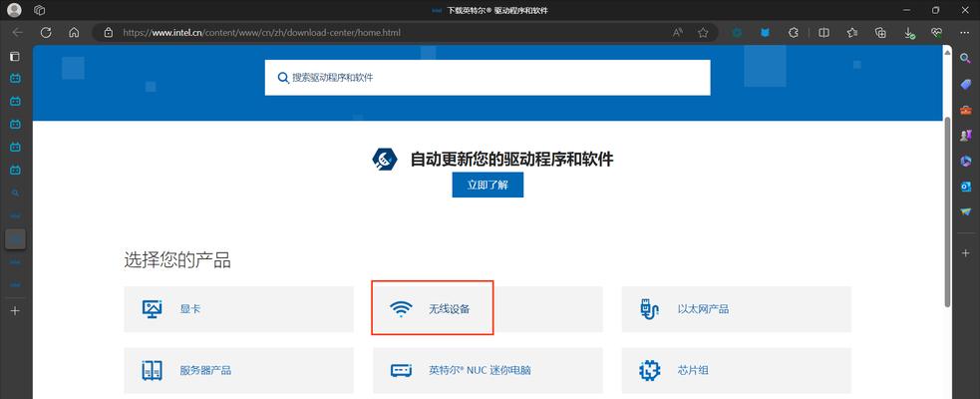
Task: Open Browser essentials heart icon
Action: (936, 33)
